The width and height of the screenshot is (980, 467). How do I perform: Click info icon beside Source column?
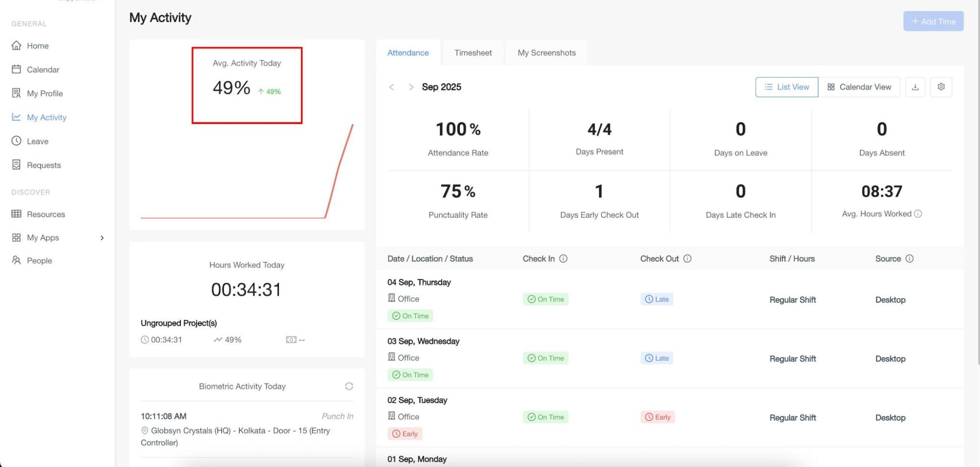909,259
